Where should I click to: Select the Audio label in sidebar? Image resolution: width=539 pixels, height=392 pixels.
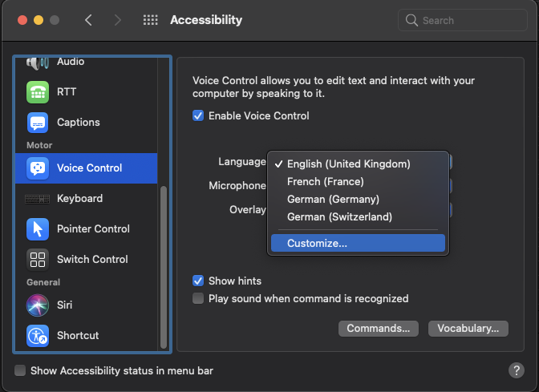[x=71, y=62]
